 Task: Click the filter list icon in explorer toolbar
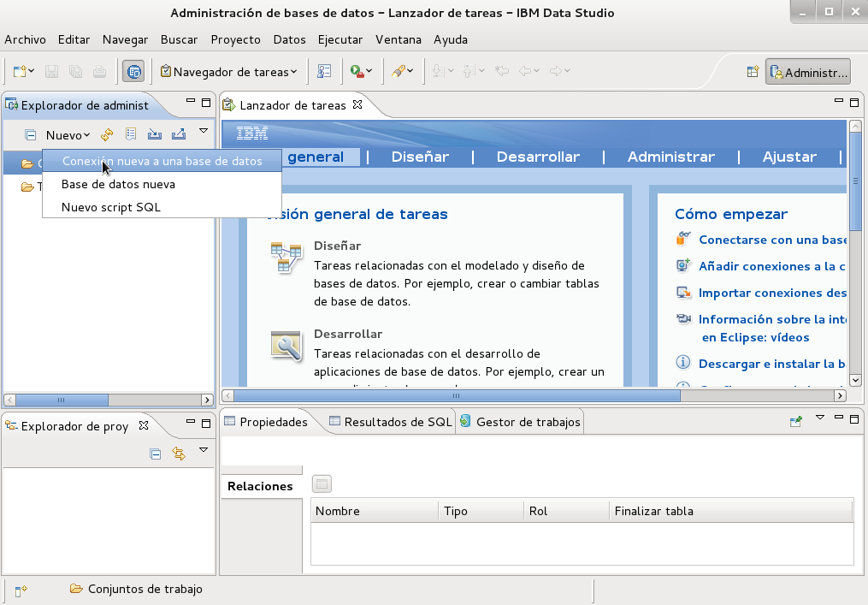131,134
